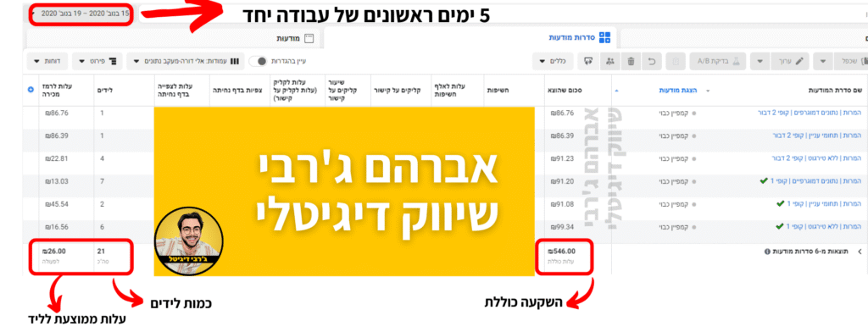The height and width of the screenshot is (332, 868).
Task: Click the undo arrow icon in toolbar
Action: point(652,61)
